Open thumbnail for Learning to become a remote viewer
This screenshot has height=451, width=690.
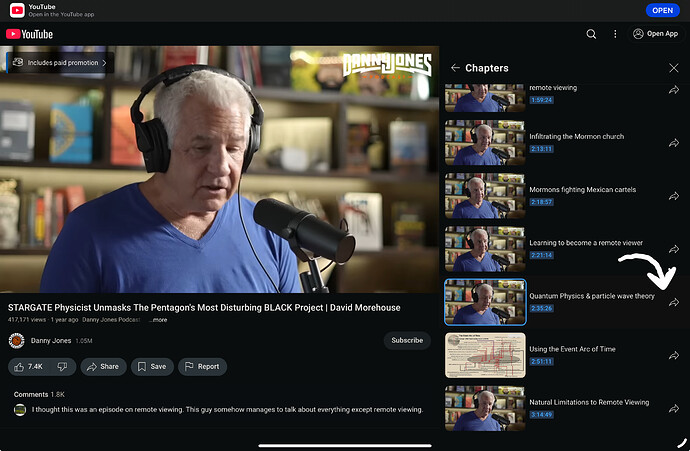[485, 249]
